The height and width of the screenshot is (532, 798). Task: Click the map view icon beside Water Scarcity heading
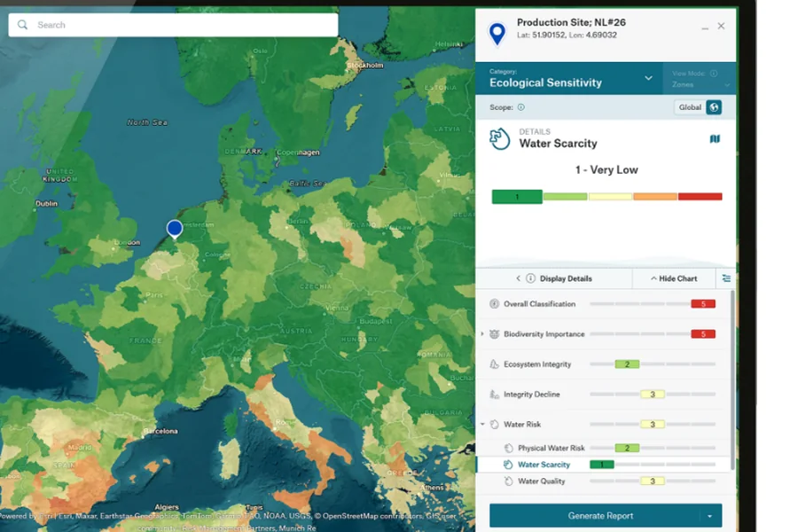715,139
